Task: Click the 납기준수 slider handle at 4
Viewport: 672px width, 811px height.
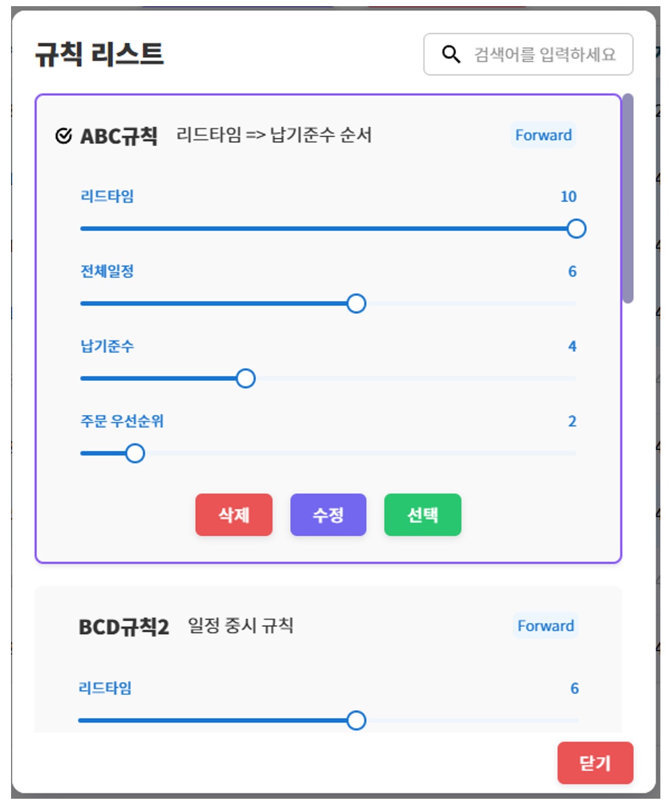Action: tap(247, 379)
